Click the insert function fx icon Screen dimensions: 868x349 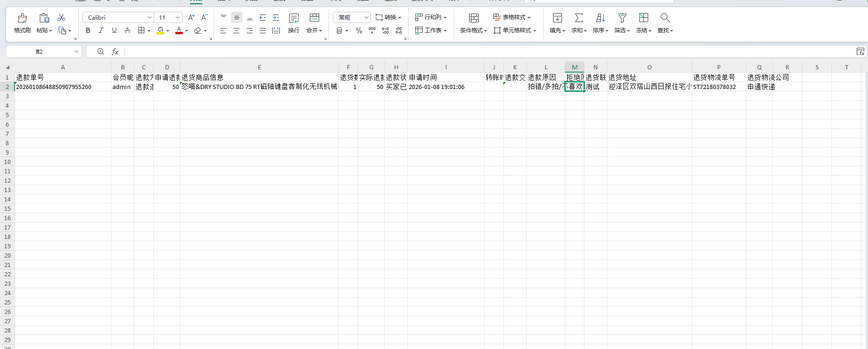(x=115, y=52)
